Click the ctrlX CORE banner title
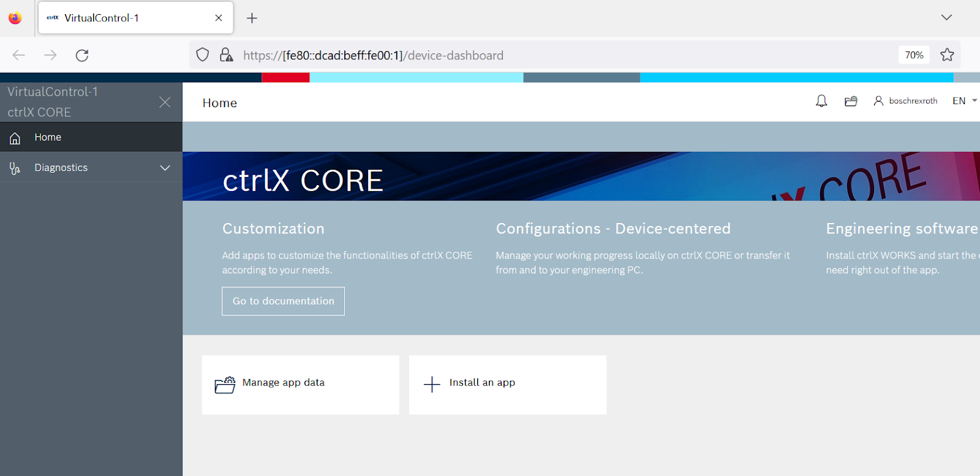980x476 pixels. (x=303, y=181)
